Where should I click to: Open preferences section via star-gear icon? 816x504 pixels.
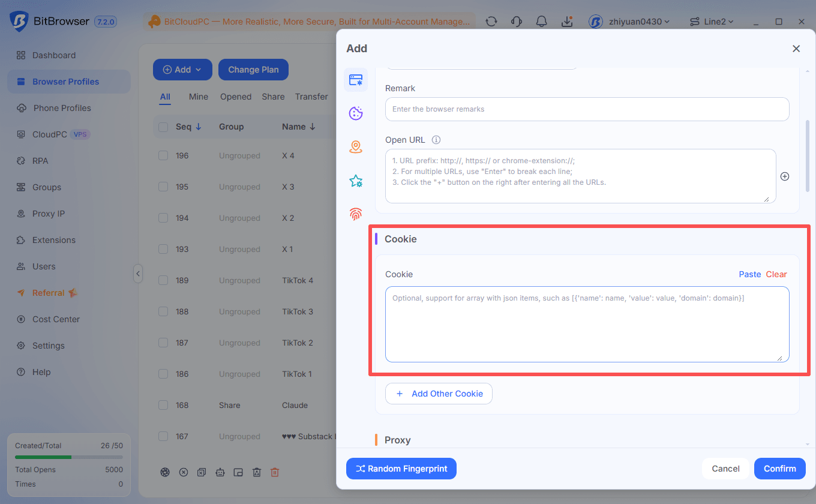pos(356,181)
